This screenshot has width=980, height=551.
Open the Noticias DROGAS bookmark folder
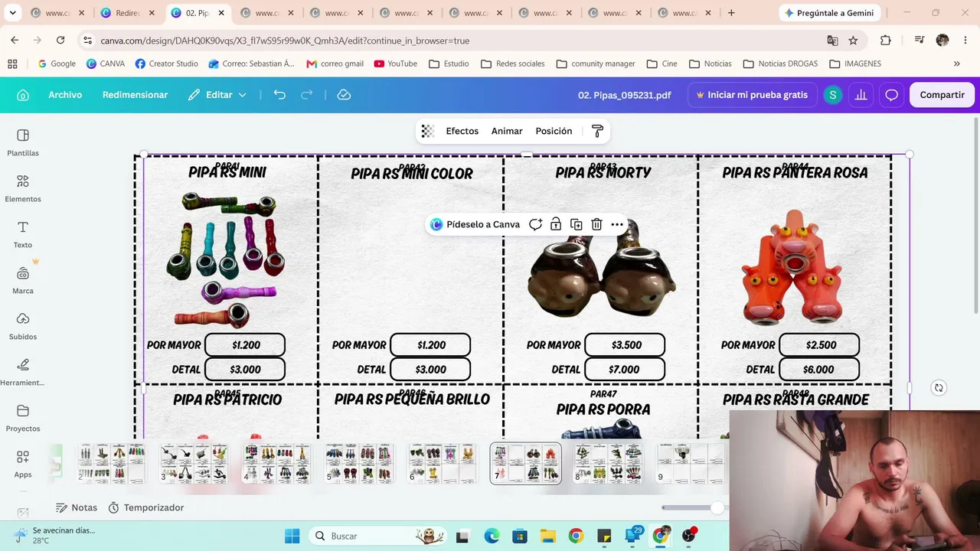(779, 64)
